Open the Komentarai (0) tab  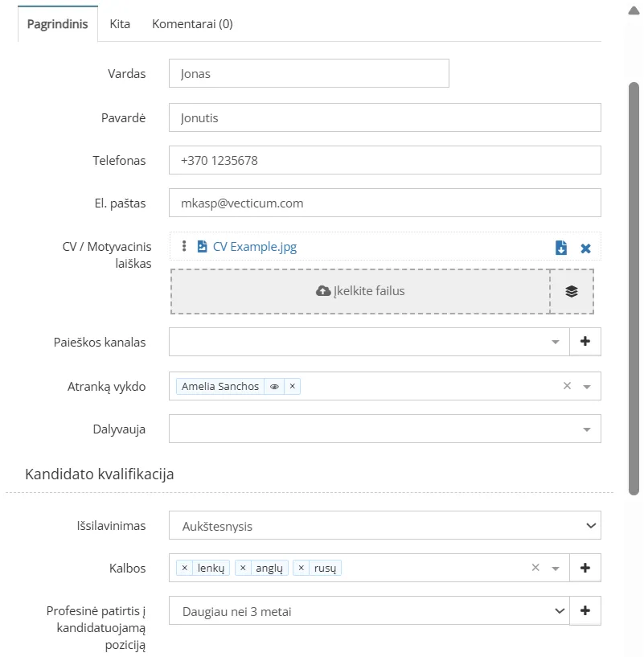(x=192, y=24)
